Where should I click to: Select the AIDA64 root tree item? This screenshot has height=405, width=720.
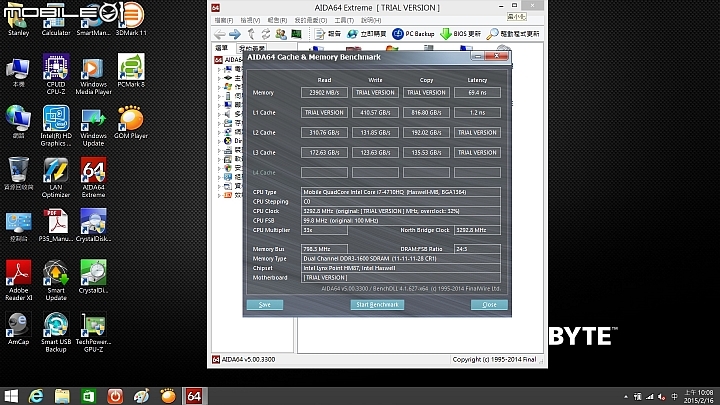coord(228,60)
